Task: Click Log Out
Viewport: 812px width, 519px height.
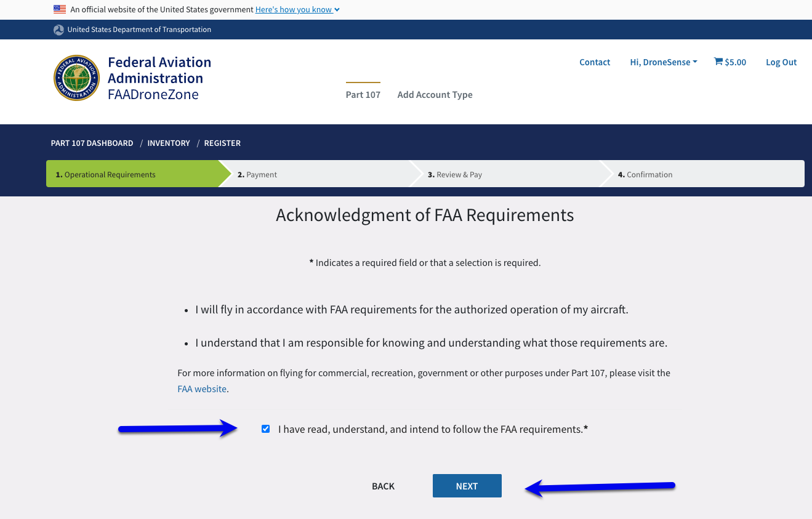Action: pyautogui.click(x=781, y=62)
